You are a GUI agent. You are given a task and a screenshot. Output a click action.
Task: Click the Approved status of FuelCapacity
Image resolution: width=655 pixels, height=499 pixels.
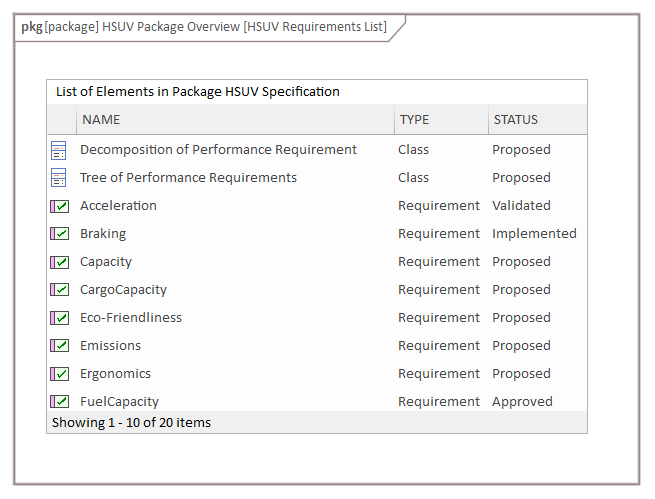pos(522,402)
